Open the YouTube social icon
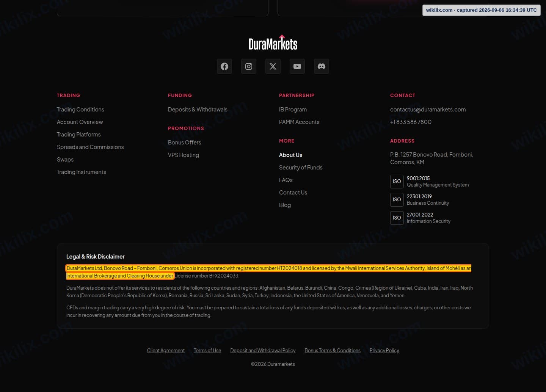546x392 pixels. coord(297,66)
